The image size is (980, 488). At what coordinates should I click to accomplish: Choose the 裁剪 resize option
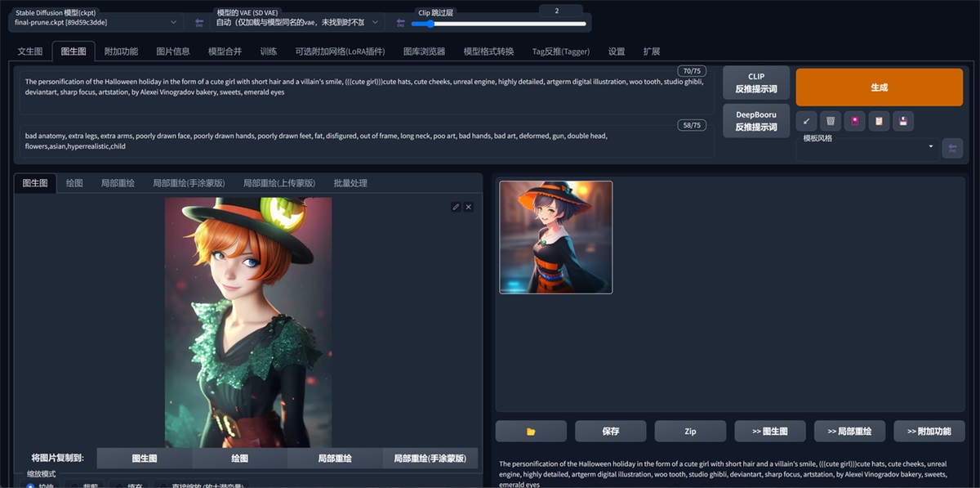click(76, 484)
